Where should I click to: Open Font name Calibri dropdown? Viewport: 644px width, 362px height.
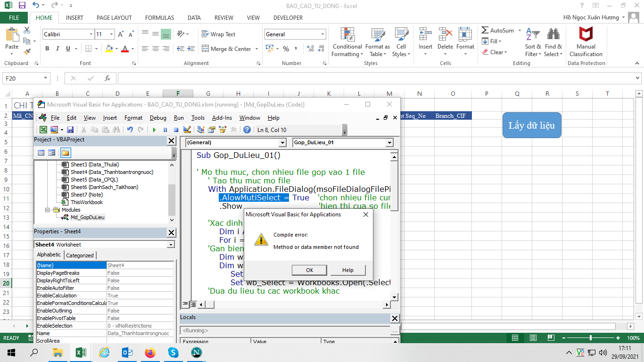(91, 34)
